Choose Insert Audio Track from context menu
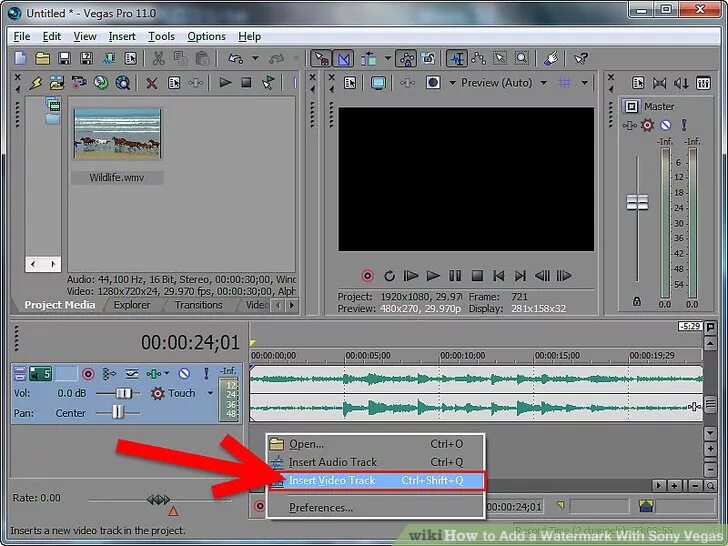The image size is (728, 546). [x=376, y=462]
